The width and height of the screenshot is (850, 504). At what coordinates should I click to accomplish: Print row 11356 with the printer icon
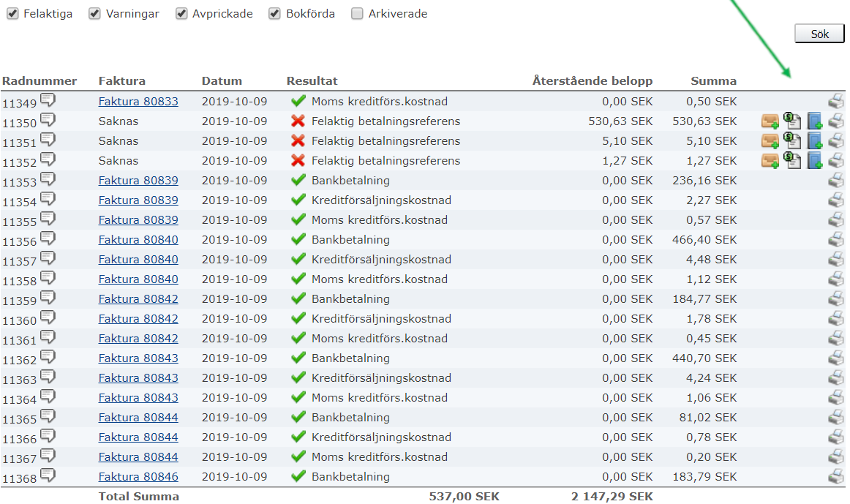coord(835,240)
